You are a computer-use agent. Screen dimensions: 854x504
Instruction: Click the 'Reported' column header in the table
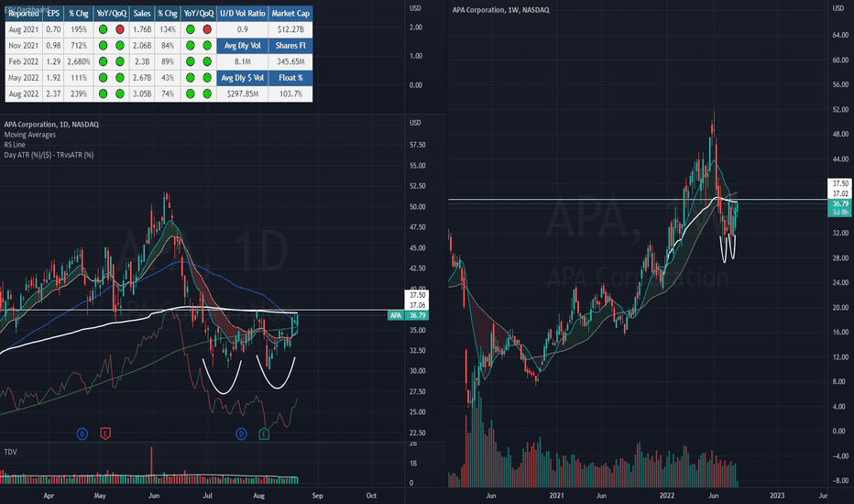coord(24,13)
